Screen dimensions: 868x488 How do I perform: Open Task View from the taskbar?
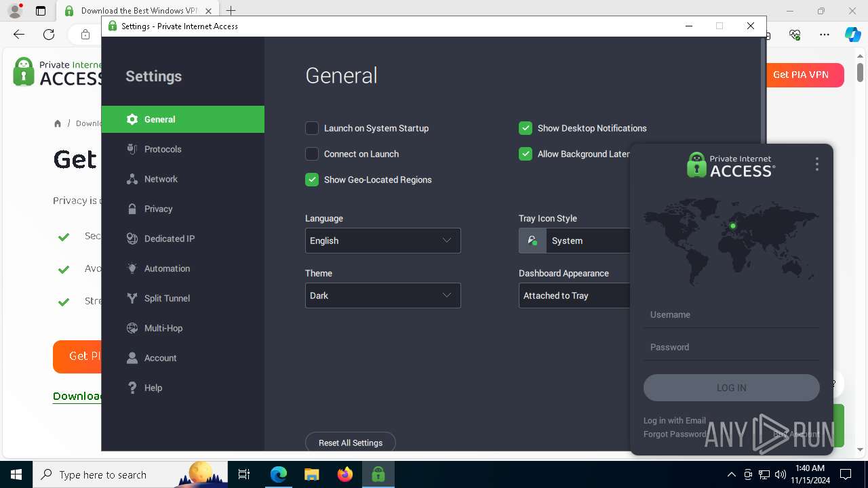(245, 474)
